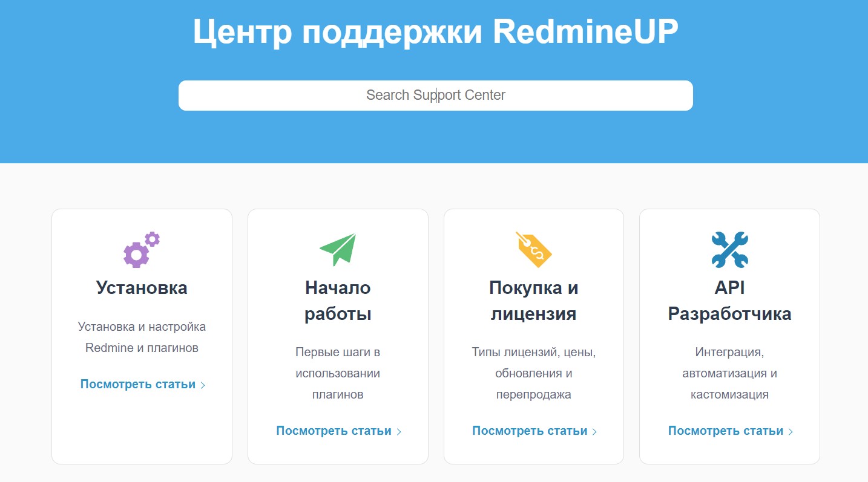Screen dimensions: 868x482
Task: Click the yellow price tag icon
Action: (533, 250)
